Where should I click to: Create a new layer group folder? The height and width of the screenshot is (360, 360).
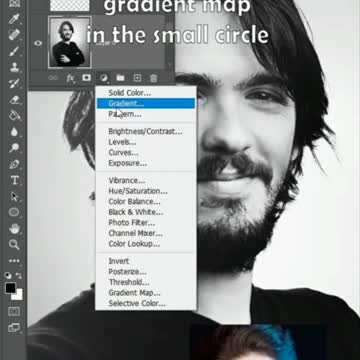click(x=120, y=78)
